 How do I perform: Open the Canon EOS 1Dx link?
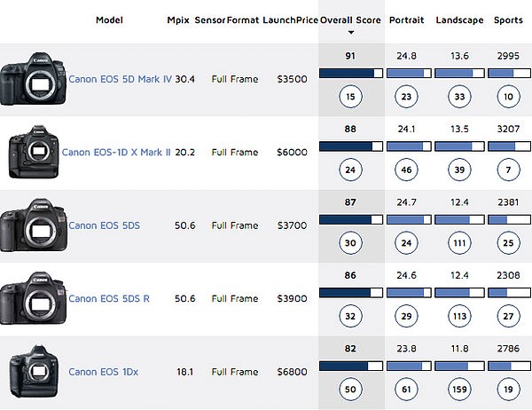coord(104,372)
